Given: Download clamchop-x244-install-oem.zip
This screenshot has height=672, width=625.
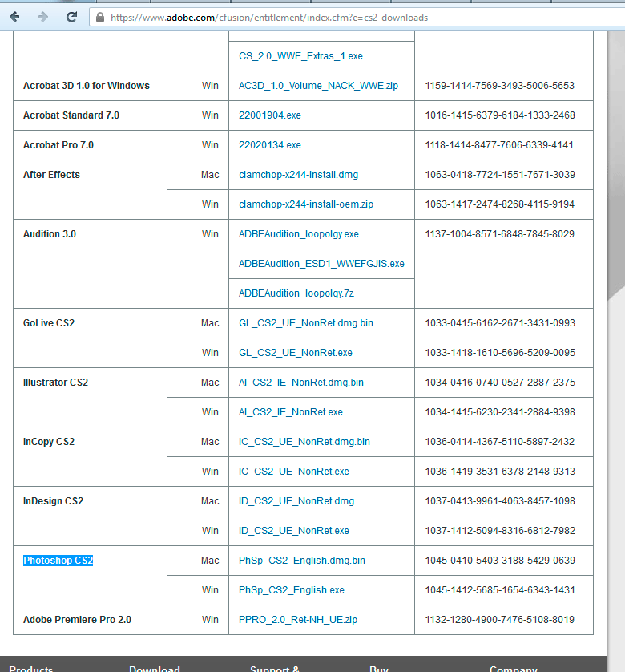Looking at the screenshot, I should coord(306,204).
